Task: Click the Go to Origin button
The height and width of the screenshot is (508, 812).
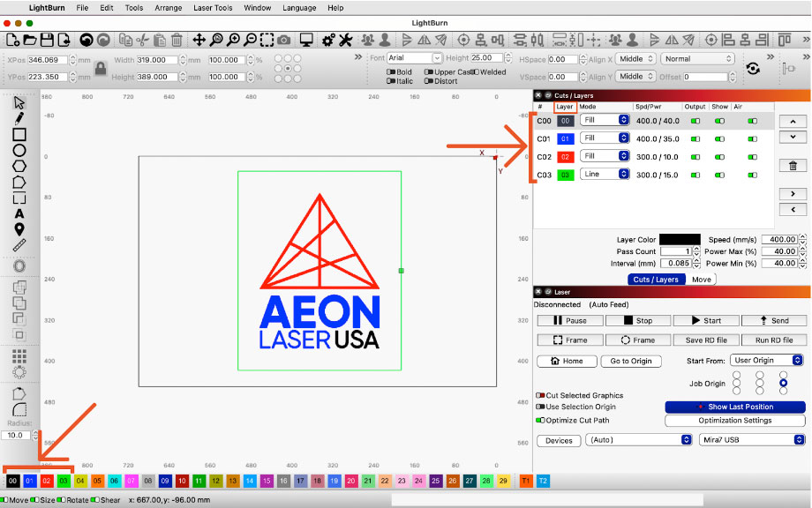Action: (630, 361)
